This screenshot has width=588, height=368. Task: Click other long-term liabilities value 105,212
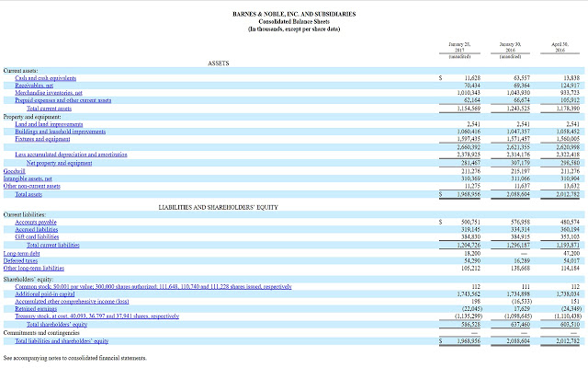471,268
